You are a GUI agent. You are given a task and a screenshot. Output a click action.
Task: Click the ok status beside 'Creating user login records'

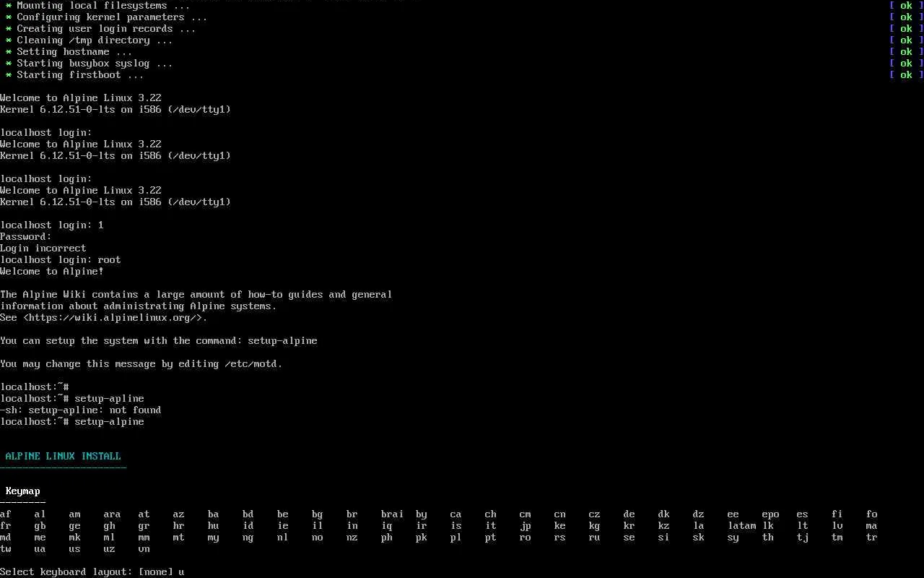[907, 28]
